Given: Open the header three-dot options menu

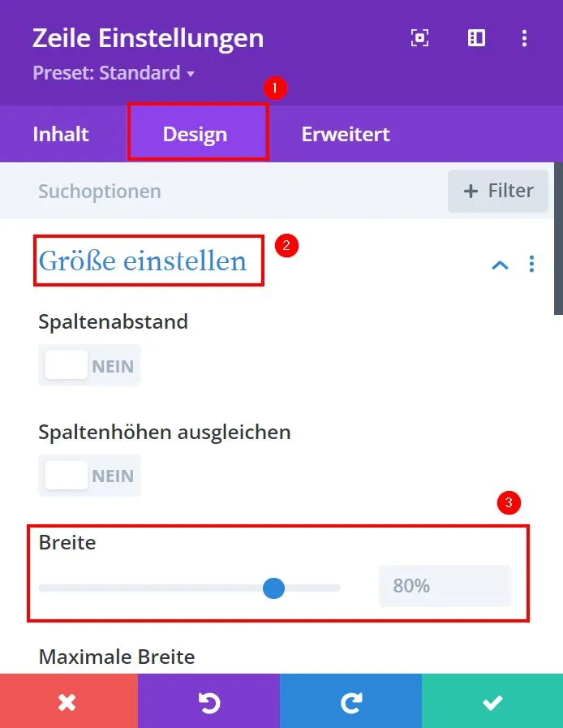Looking at the screenshot, I should 525,38.
